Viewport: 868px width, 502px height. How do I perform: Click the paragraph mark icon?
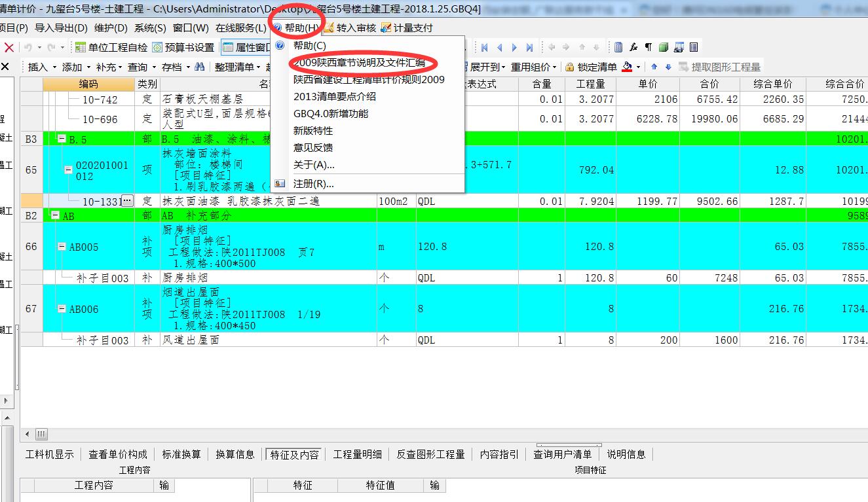tap(649, 47)
